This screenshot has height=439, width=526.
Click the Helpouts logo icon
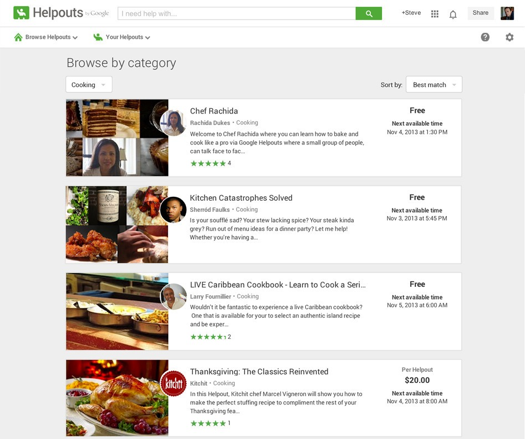click(x=21, y=13)
